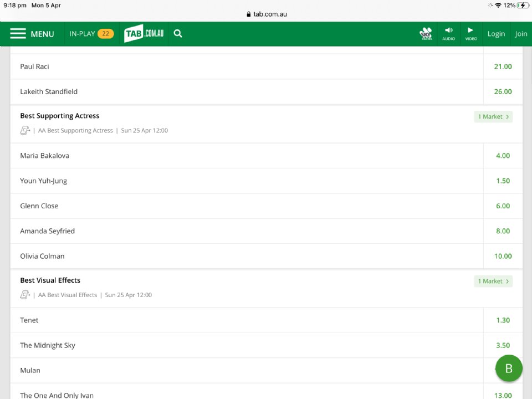Image resolution: width=532 pixels, height=399 pixels.
Task: Click the Tenet name
Action: click(x=29, y=320)
